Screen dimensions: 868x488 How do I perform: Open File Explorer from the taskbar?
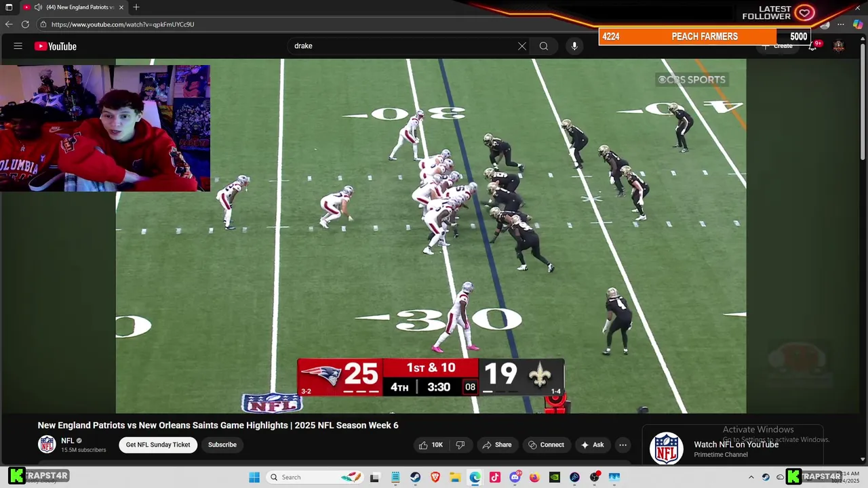tap(455, 477)
